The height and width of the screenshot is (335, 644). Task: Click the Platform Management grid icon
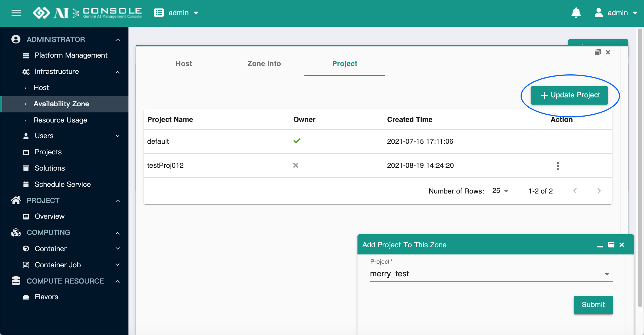(26, 56)
